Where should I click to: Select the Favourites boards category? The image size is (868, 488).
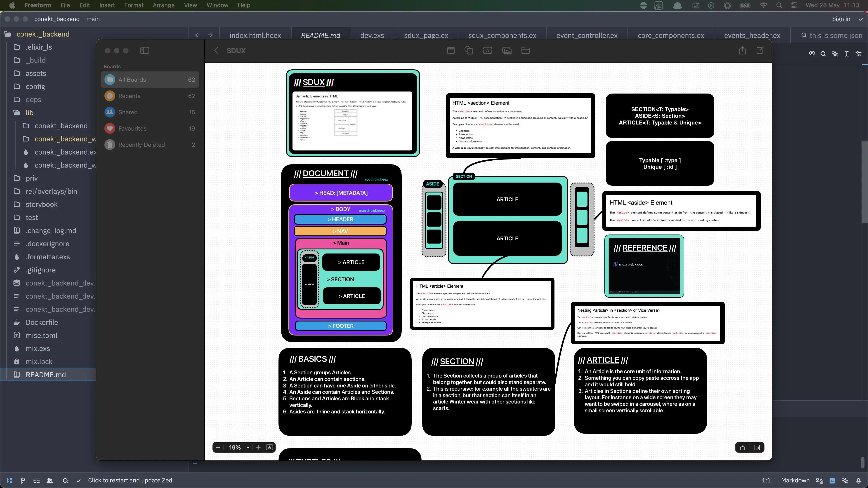132,128
